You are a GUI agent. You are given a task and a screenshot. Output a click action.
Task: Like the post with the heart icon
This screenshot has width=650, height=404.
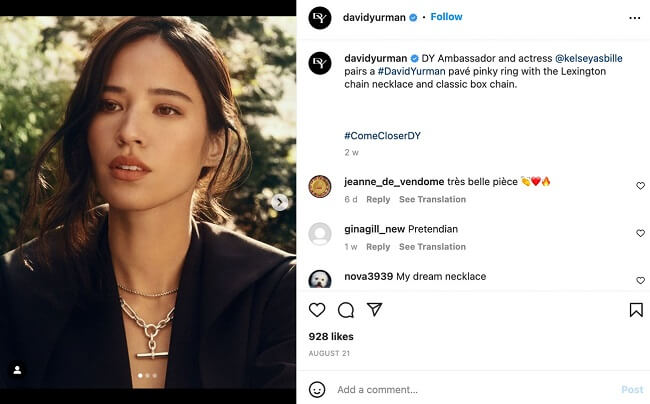pos(317,310)
